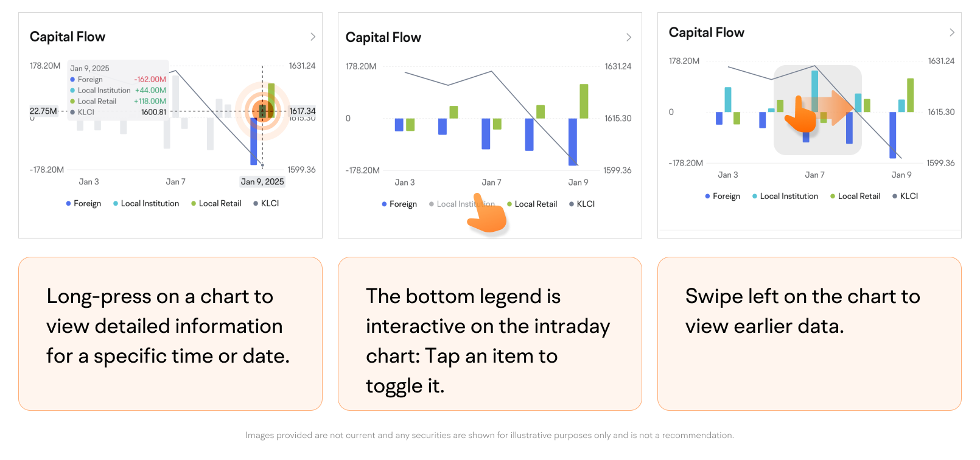Click the tall green Jan 9 bar in middle chart
The width and height of the screenshot is (980, 460).
[584, 101]
